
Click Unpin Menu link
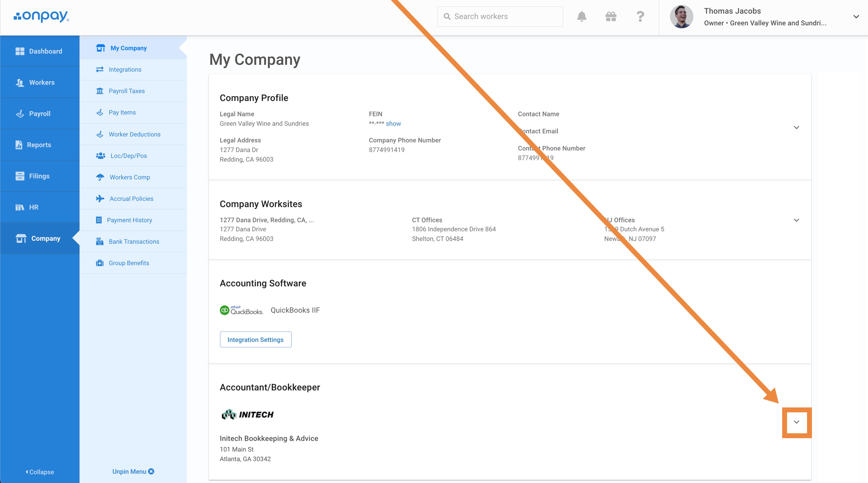coord(133,472)
